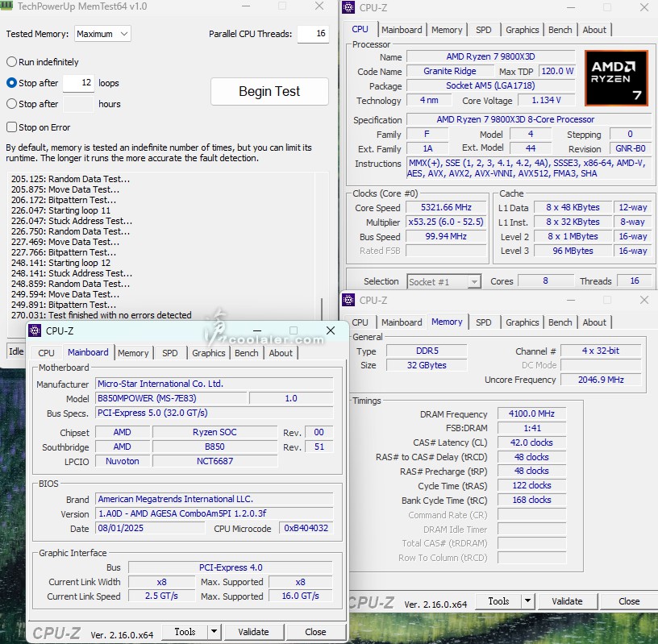Open SPD tab in Mainboard CPU-Z window

tap(170, 353)
